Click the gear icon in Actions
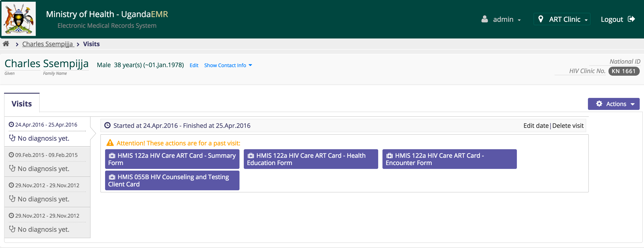The width and height of the screenshot is (644, 248). click(599, 104)
